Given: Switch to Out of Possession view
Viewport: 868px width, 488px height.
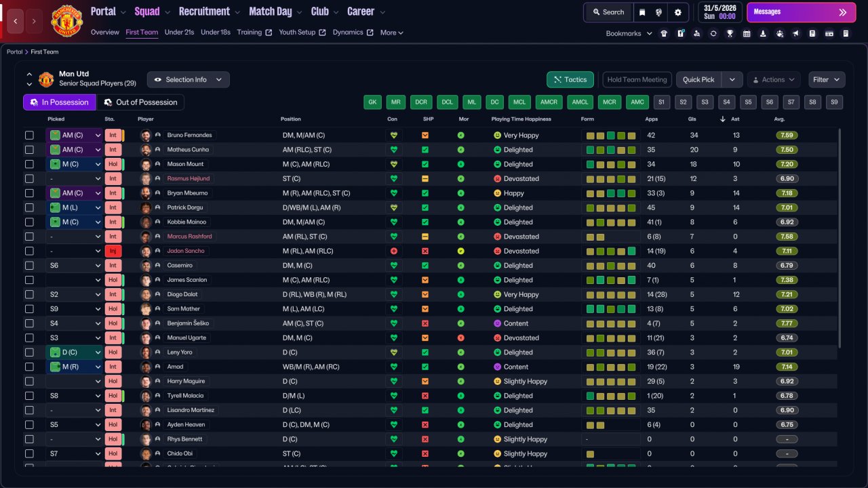Looking at the screenshot, I should coord(140,102).
